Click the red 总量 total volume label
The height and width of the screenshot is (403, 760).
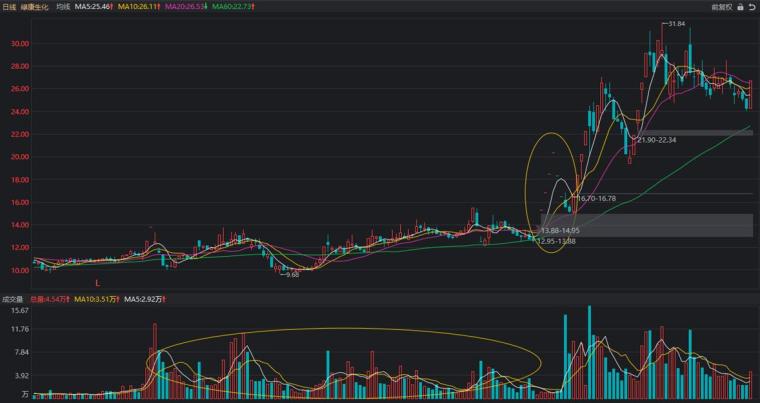(50, 300)
